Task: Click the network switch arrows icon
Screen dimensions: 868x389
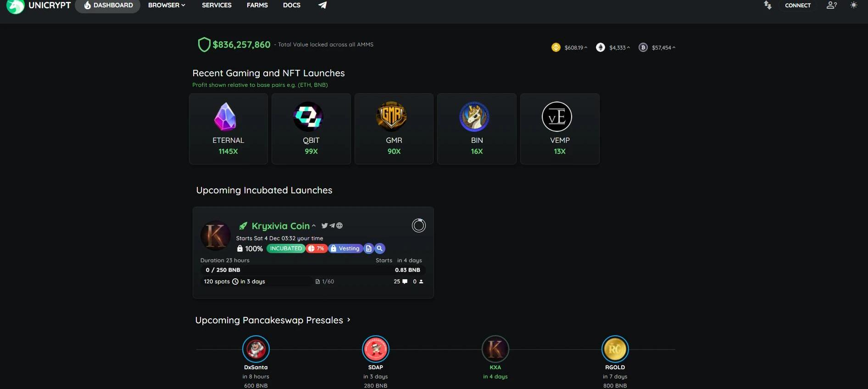Action: tap(768, 5)
